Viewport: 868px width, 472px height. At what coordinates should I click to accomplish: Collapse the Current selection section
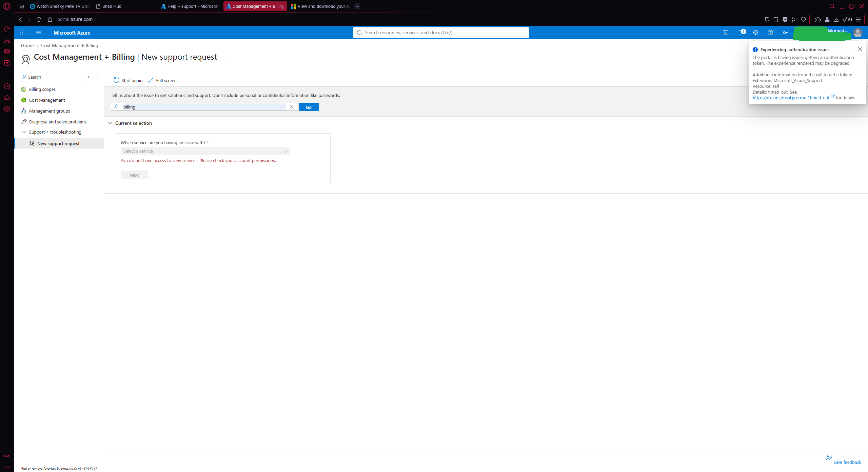110,123
